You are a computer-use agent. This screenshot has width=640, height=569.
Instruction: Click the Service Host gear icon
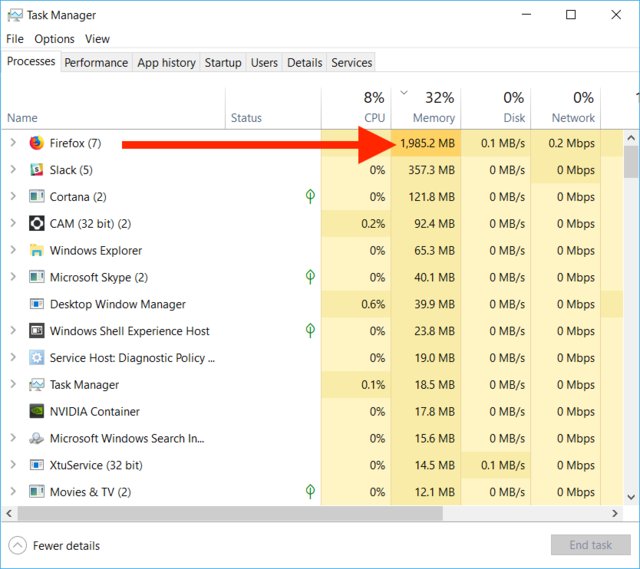(x=37, y=358)
